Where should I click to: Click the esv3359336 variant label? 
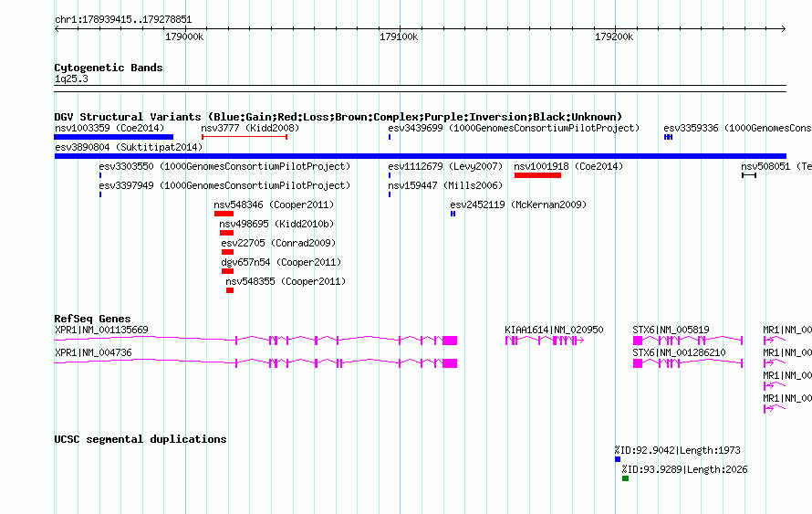pos(737,128)
